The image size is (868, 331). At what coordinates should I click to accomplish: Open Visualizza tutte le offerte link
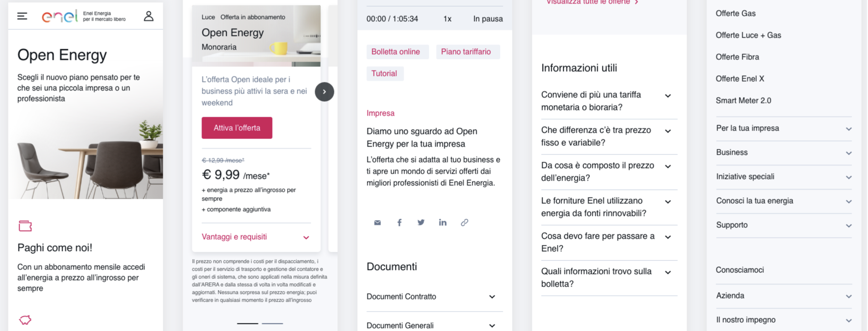point(592,2)
